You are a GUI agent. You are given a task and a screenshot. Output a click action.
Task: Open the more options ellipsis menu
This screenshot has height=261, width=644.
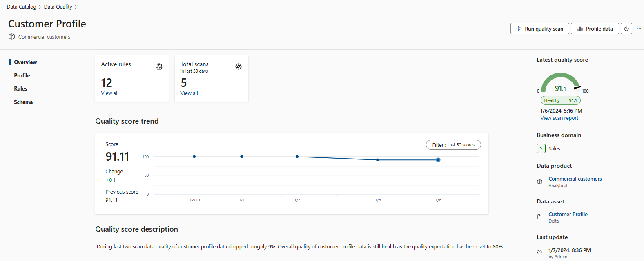[639, 29]
